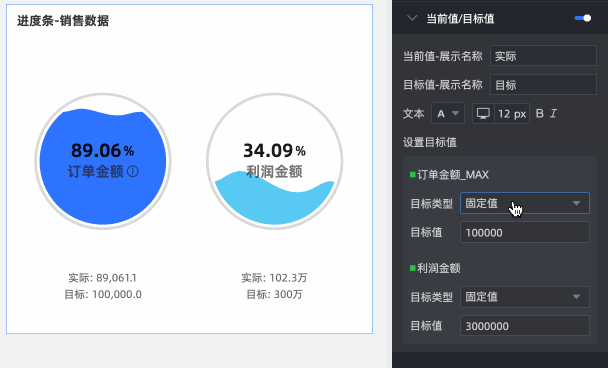Click the monitor device icon for font size

pos(483,114)
